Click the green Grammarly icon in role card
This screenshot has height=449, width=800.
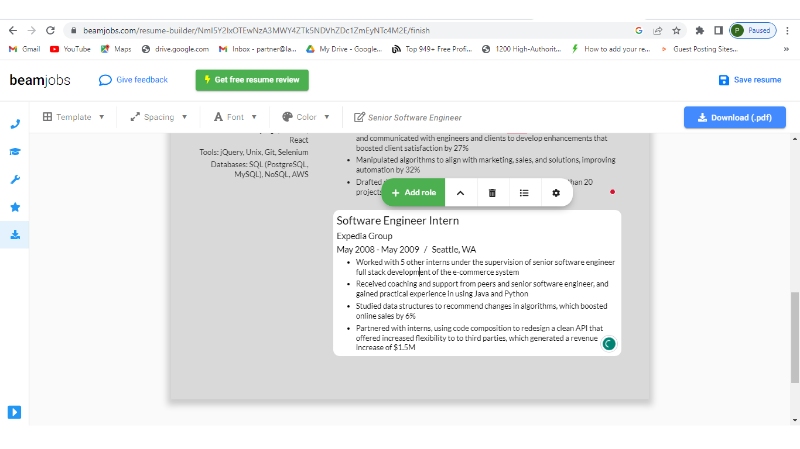click(608, 344)
